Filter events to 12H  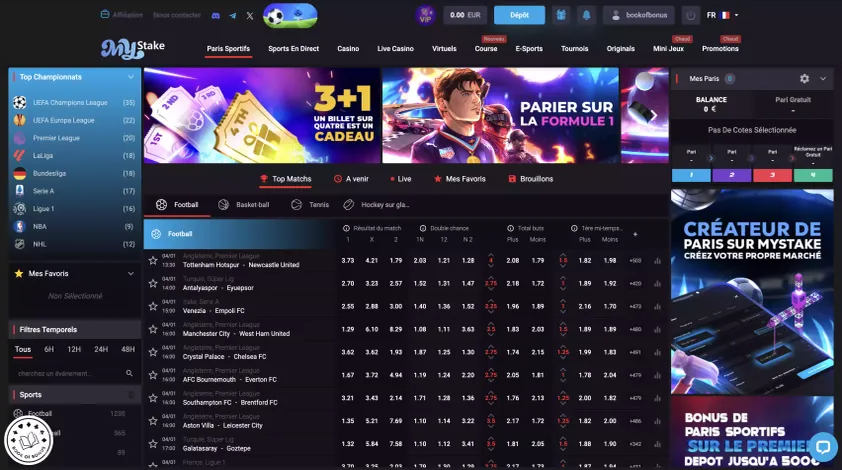[74, 349]
